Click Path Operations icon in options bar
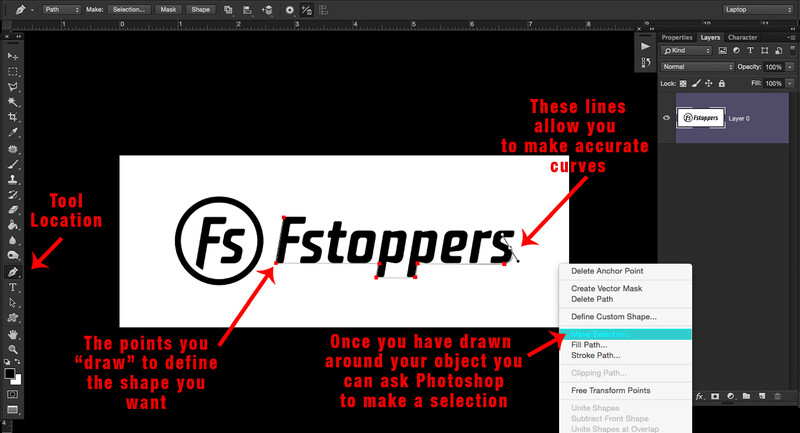 tap(228, 10)
